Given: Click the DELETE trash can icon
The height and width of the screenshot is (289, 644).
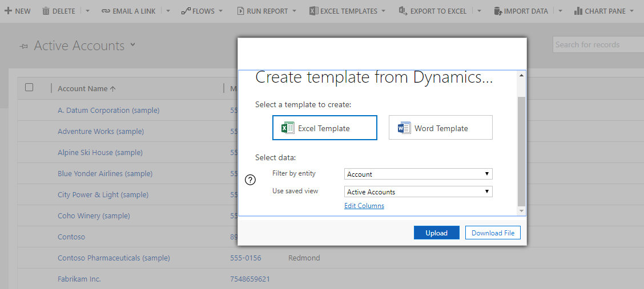Looking at the screenshot, I should coord(46,11).
